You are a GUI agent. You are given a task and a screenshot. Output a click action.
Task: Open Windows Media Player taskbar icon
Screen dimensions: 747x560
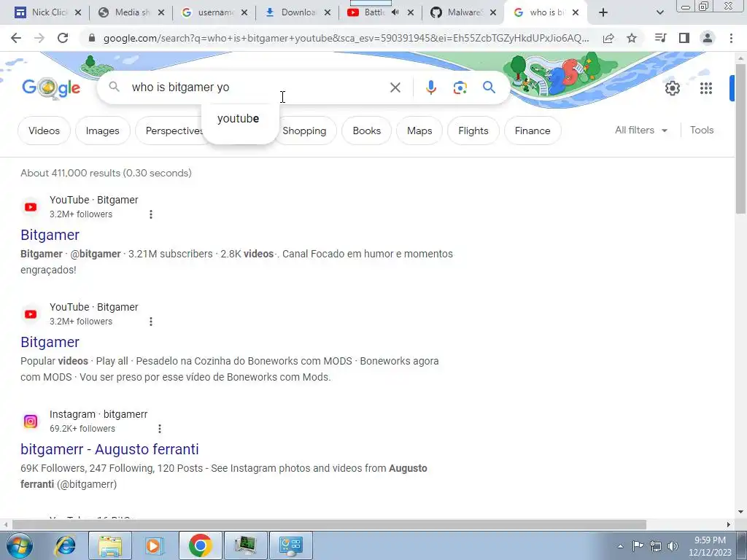(x=153, y=545)
